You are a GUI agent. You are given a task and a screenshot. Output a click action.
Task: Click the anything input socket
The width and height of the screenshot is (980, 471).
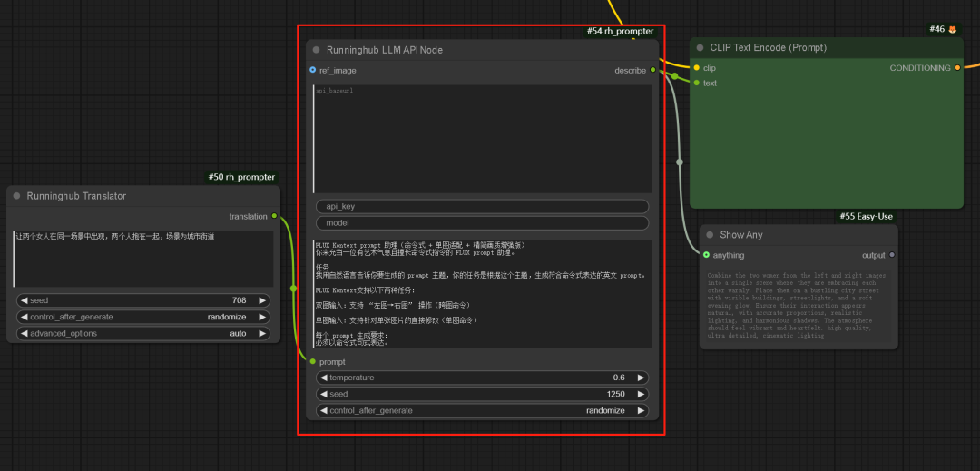pos(706,255)
